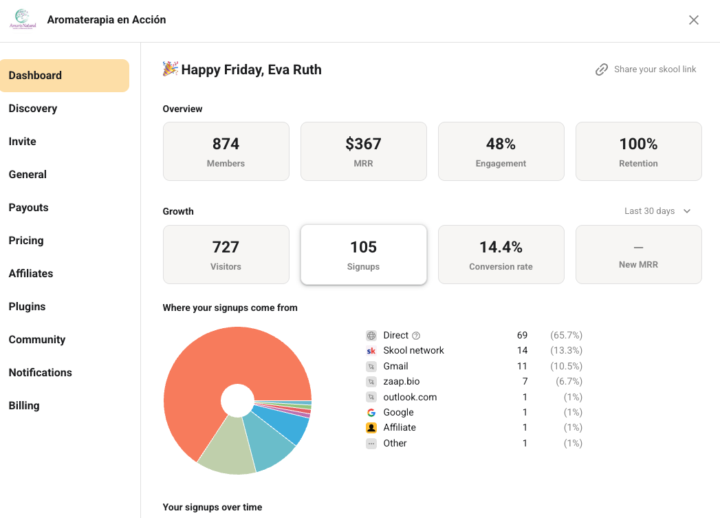720x518 pixels.
Task: Open the Last 30 days dropdown
Action: [x=657, y=211]
